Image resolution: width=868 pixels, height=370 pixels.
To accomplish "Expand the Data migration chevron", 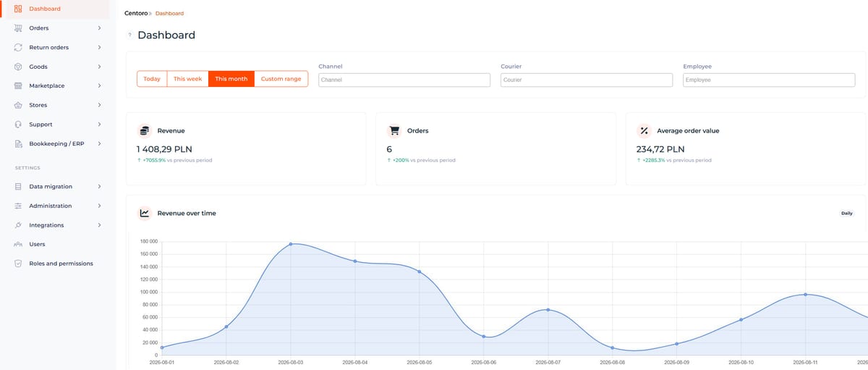I will click(x=99, y=186).
